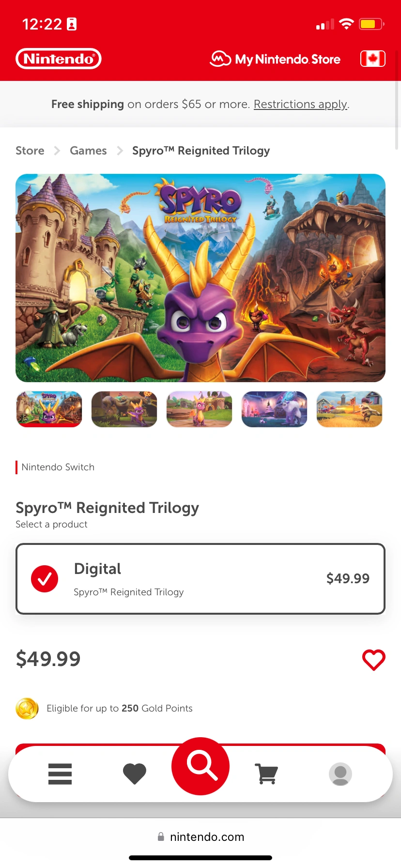
Task: Add Spyro to wish list with red heart
Action: [x=374, y=660]
